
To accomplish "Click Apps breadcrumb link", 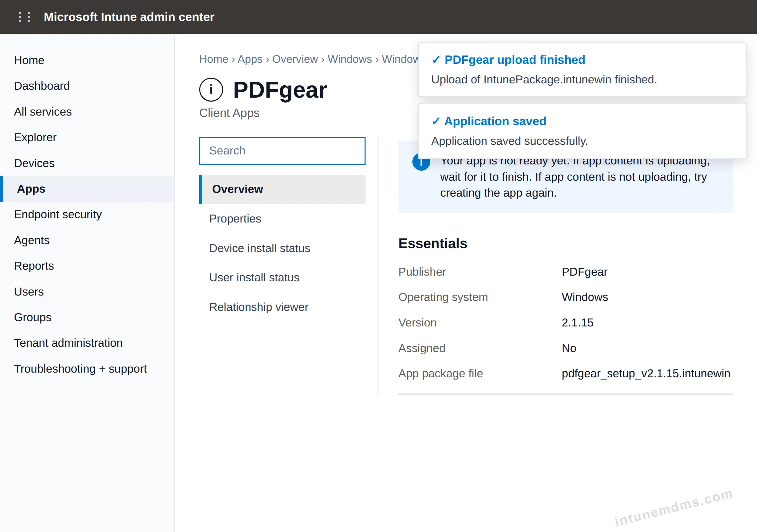I will [250, 59].
